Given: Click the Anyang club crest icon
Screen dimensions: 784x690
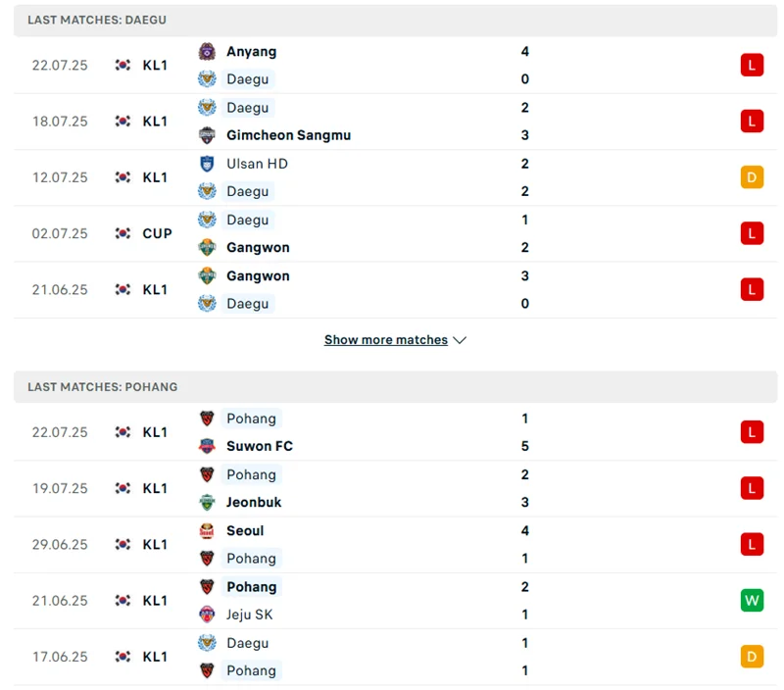Looking at the screenshot, I should tap(207, 52).
